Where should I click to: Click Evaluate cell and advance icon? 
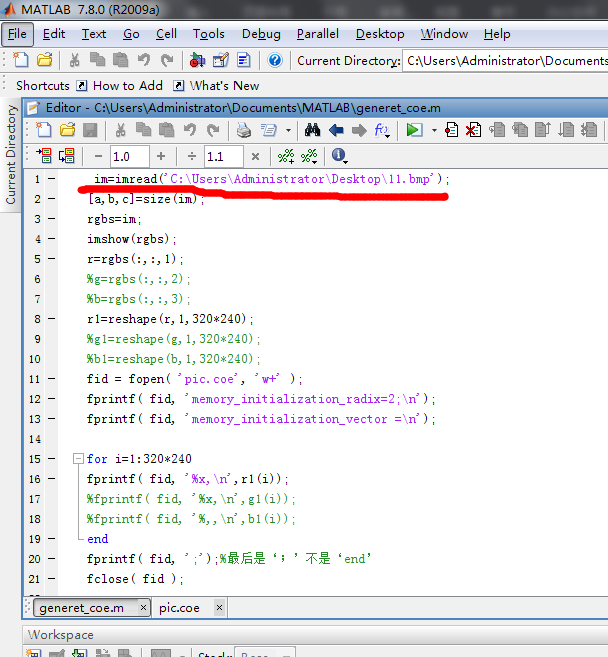[67, 156]
